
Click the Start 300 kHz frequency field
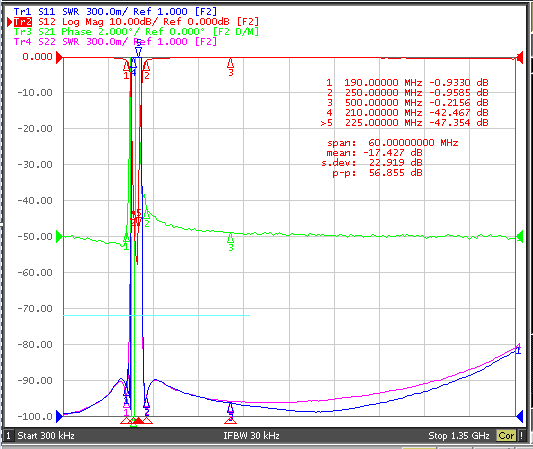click(x=46, y=435)
